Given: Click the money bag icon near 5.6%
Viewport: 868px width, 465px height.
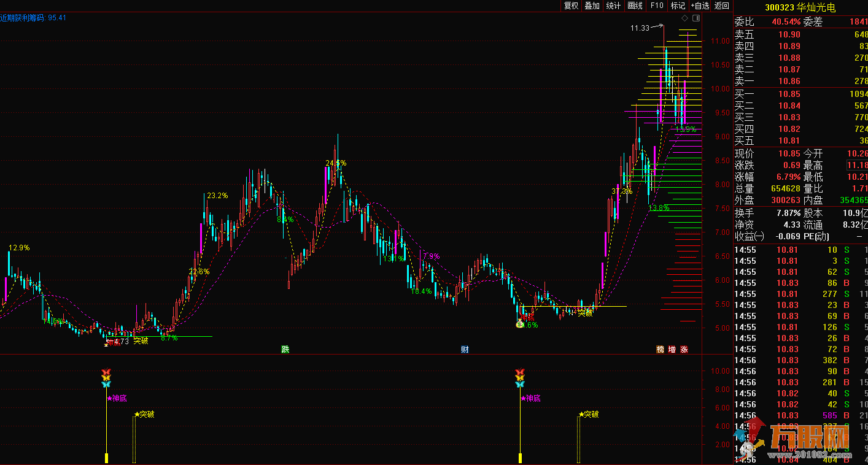Looking at the screenshot, I should pyautogui.click(x=520, y=323).
